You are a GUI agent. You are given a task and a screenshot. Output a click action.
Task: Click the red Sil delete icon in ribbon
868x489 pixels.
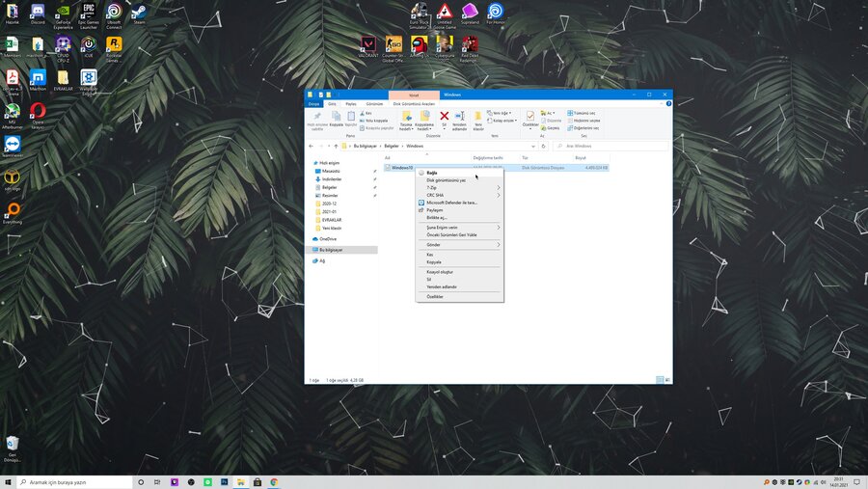tap(444, 117)
